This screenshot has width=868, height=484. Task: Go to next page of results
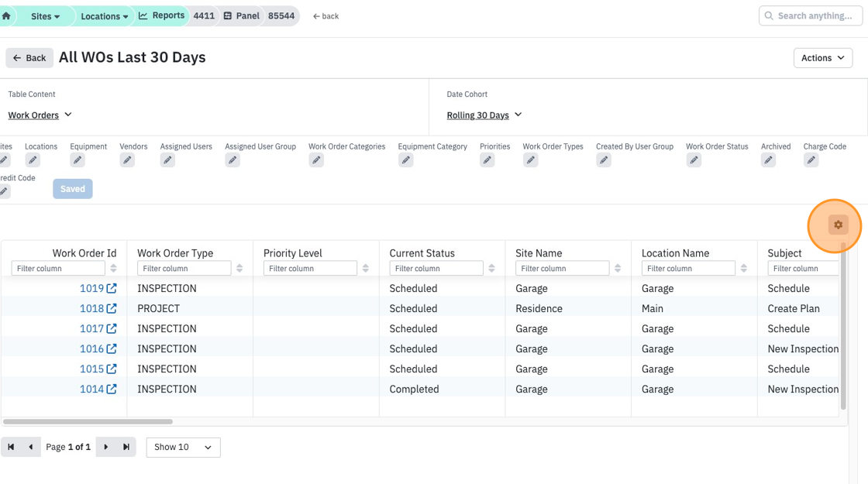[105, 447]
